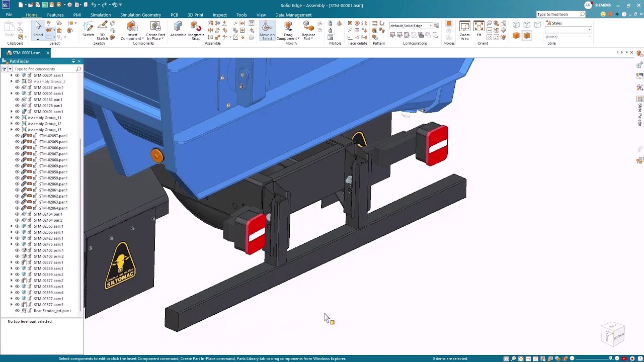
Task: Click the Drag Component button
Action: click(x=288, y=30)
